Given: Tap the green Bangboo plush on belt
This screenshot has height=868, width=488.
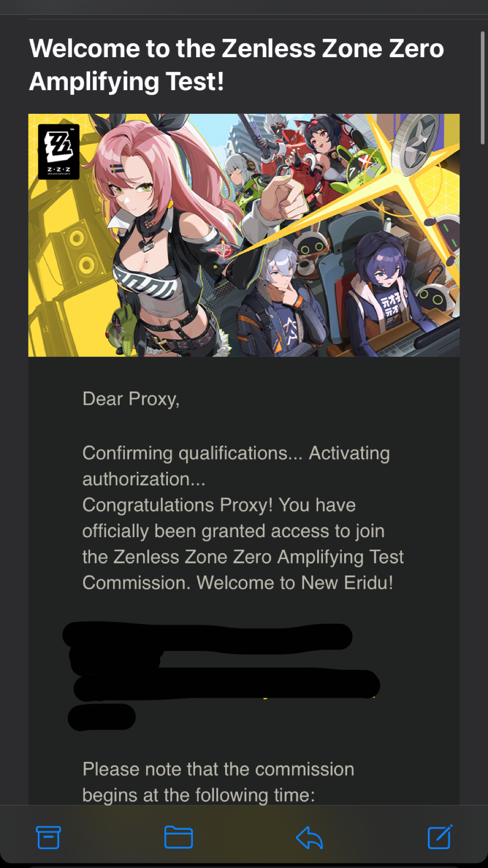Looking at the screenshot, I should 120,329.
